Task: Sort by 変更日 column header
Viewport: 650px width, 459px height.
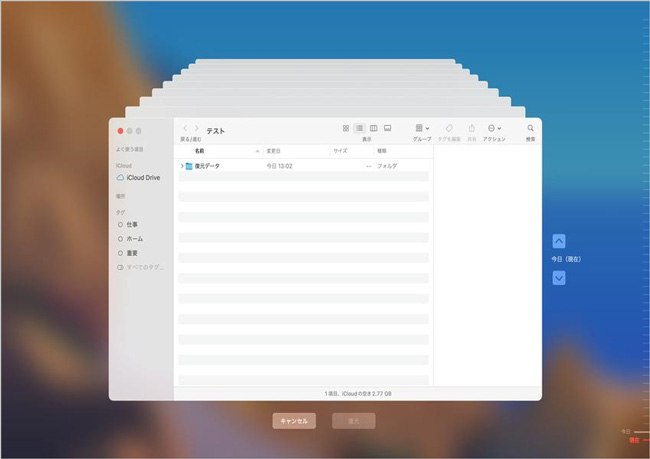Action: pyautogui.click(x=273, y=151)
